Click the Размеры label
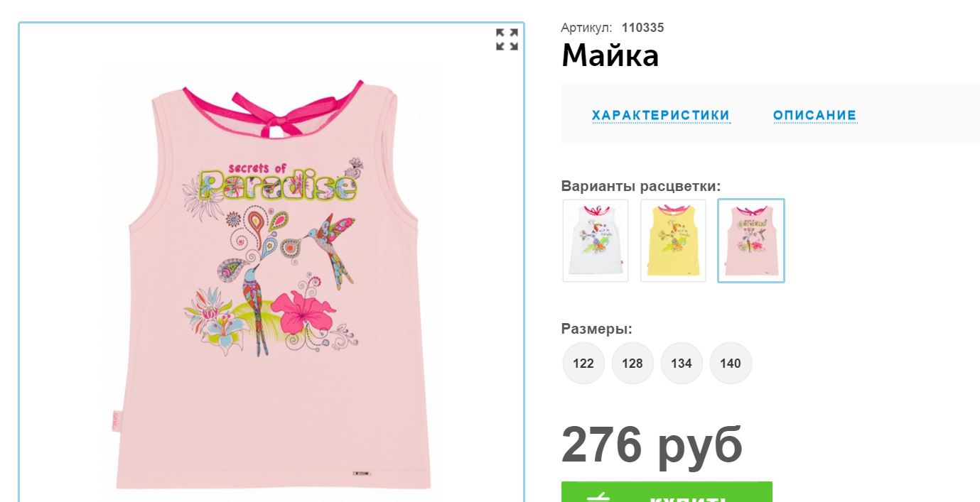The width and height of the screenshot is (980, 502). [597, 329]
